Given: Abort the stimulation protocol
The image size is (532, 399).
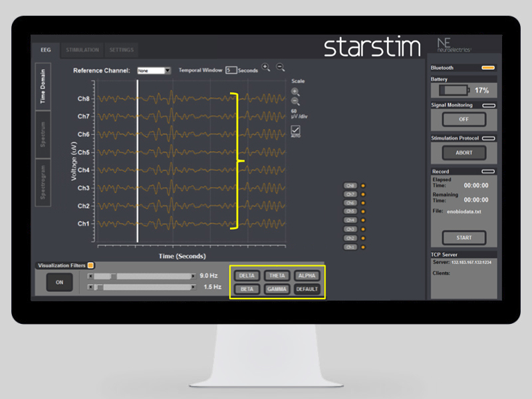Looking at the screenshot, I should (464, 153).
